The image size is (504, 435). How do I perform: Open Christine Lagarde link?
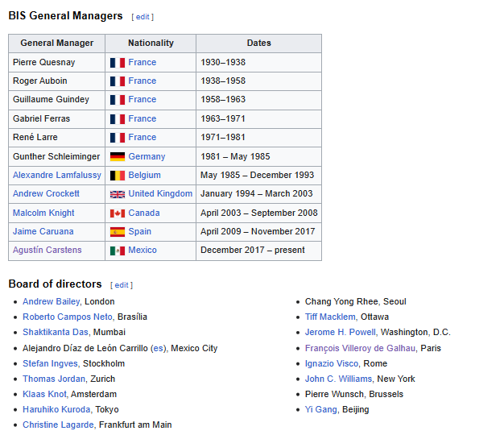[58, 425]
